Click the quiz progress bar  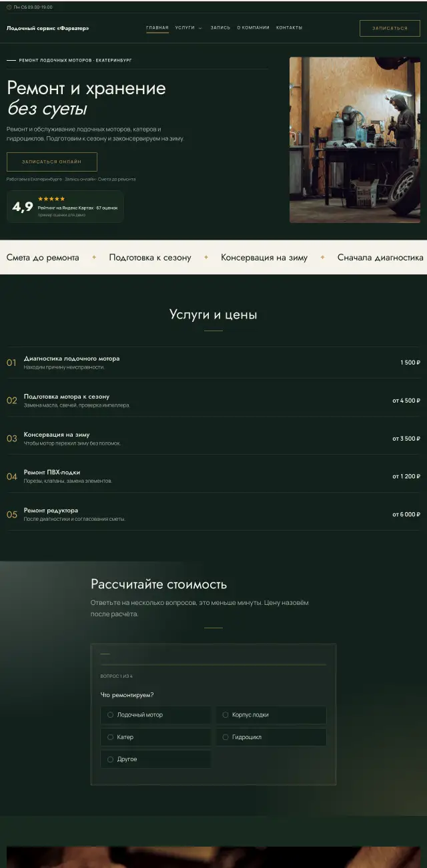(x=213, y=665)
